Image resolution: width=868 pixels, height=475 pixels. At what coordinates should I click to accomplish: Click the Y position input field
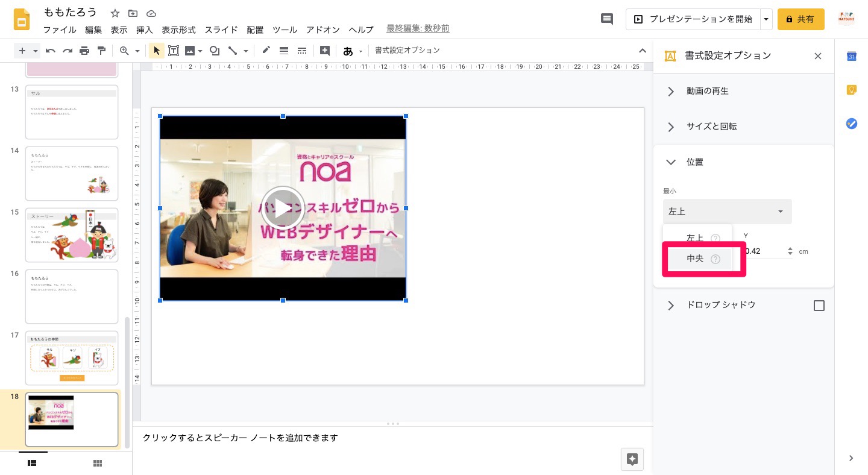(x=764, y=251)
